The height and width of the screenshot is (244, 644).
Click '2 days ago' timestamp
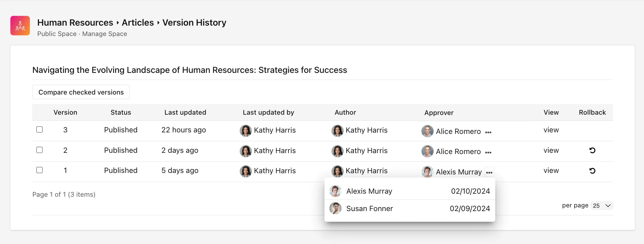pos(180,150)
